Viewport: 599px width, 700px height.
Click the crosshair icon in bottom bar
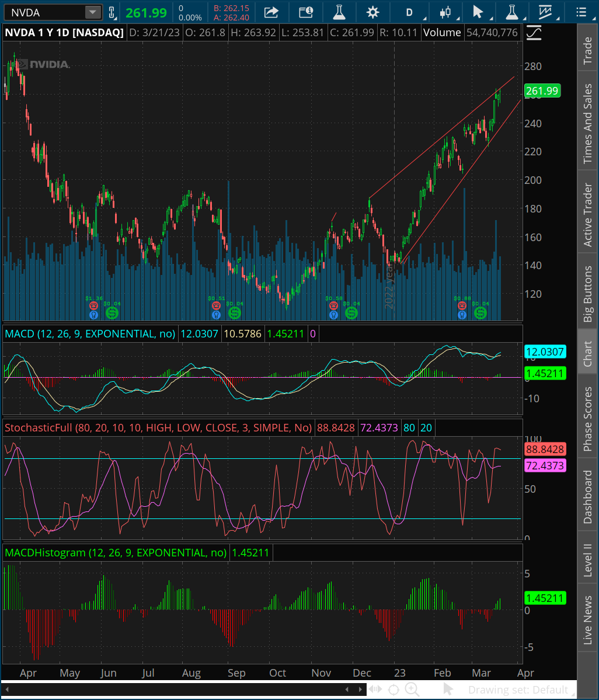tap(393, 689)
